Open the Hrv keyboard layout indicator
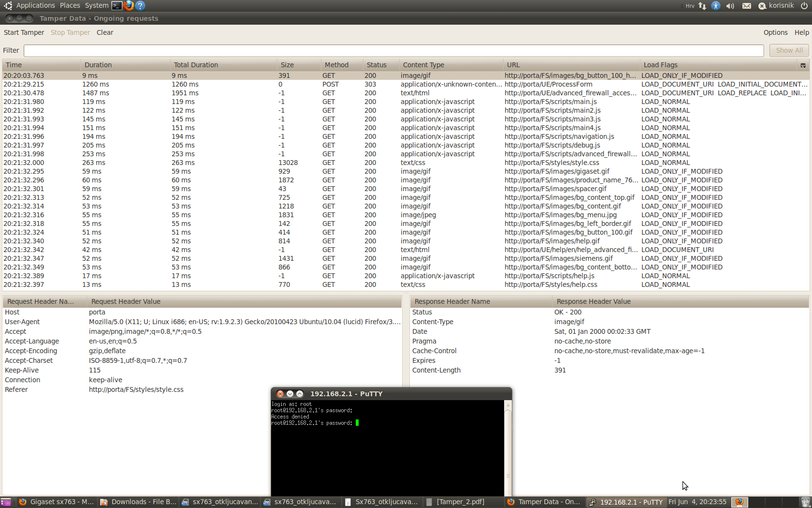Screen dimensions: 812x508 (x=690, y=6)
